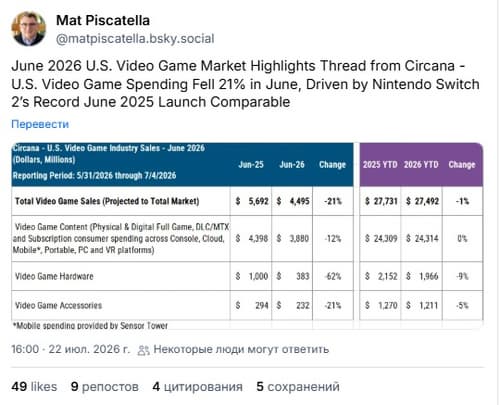This screenshot has width=500, height=405.
Task: Click the Mat Piscatella display name
Action: [103, 21]
